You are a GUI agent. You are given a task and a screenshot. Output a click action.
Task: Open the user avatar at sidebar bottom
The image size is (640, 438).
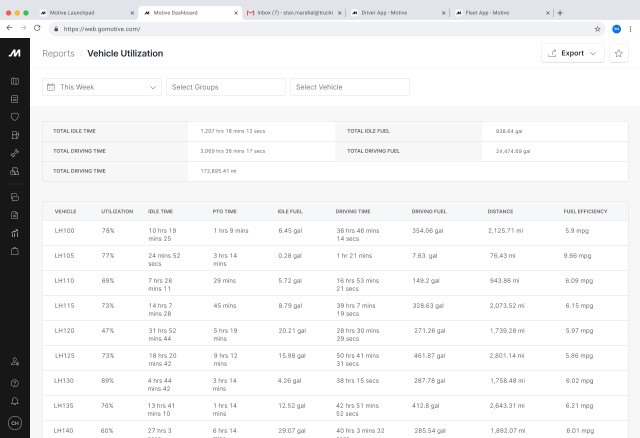(x=14, y=423)
